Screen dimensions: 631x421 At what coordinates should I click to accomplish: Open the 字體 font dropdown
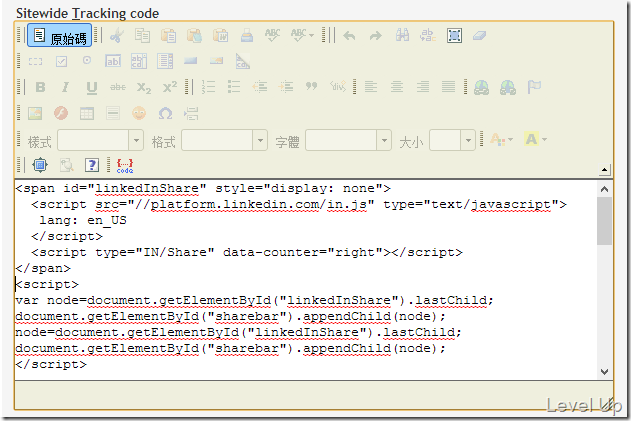(x=348, y=140)
